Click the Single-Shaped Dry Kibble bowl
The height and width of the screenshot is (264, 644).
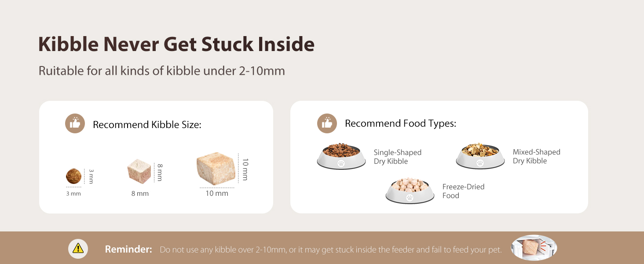(x=341, y=156)
